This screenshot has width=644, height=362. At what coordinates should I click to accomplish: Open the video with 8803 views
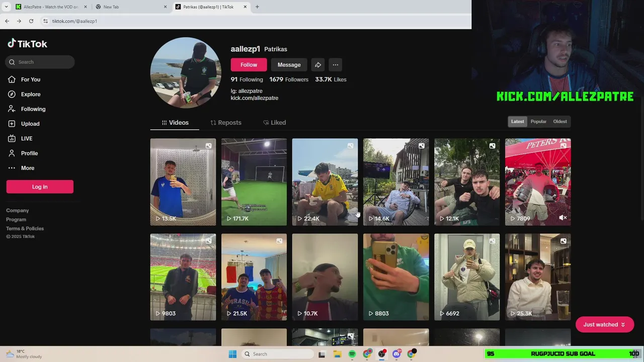[396, 277]
